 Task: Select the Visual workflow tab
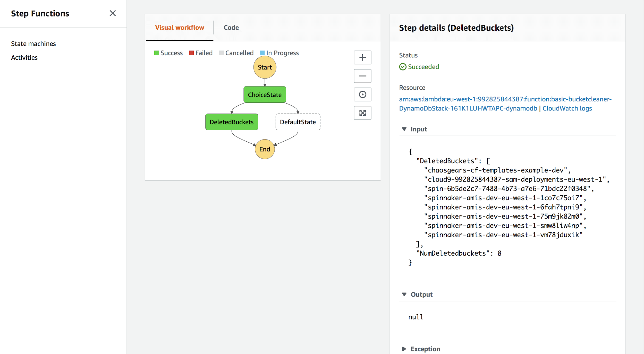[x=179, y=28]
